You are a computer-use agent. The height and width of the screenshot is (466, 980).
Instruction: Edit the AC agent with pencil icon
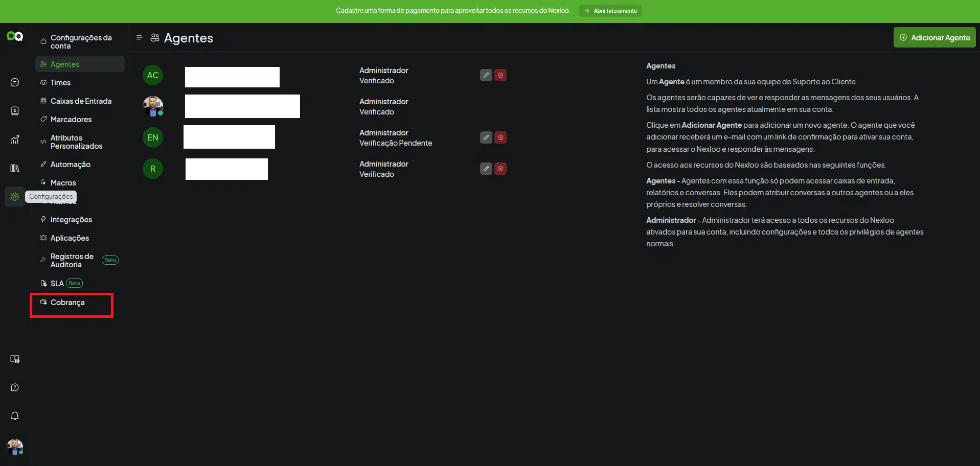pyautogui.click(x=486, y=75)
